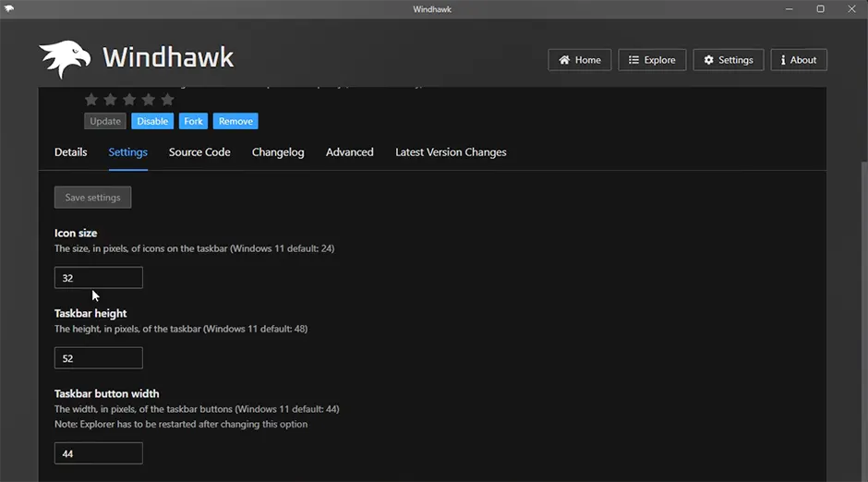Fork this mod
This screenshot has height=482, width=868.
193,121
